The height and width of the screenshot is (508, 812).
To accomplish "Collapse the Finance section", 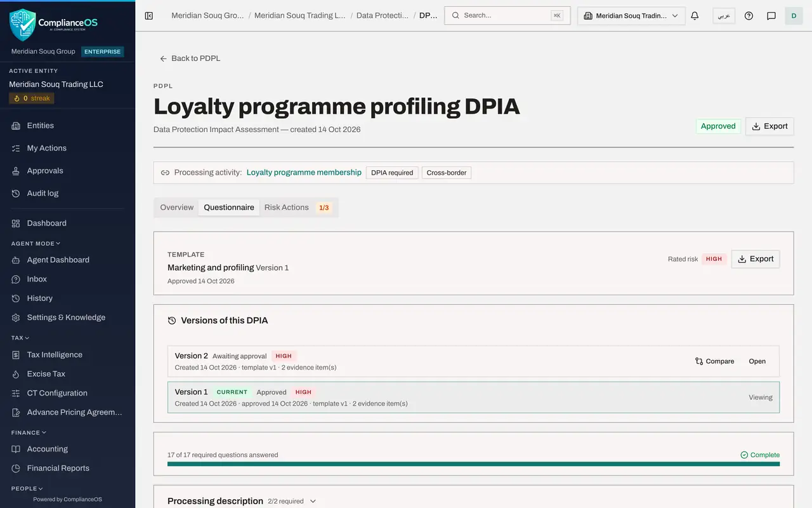I will (29, 432).
